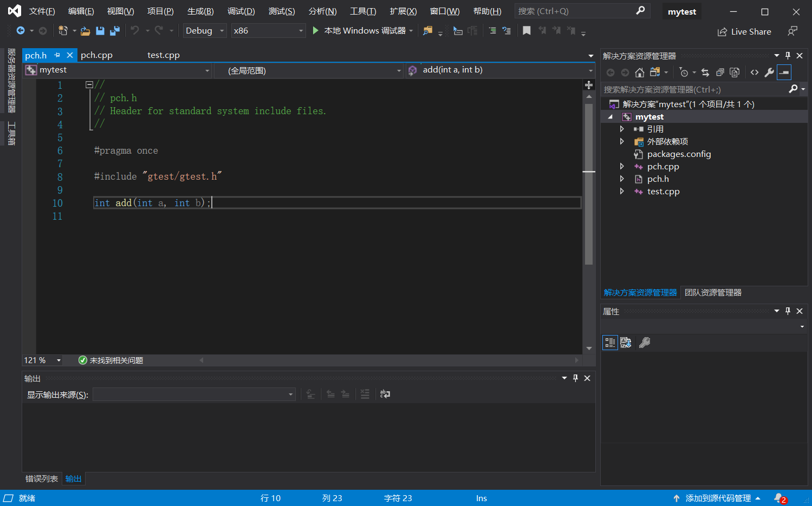Image resolution: width=812 pixels, height=506 pixels.
Task: Open the 121% zoom level selector
Action: [x=42, y=360]
